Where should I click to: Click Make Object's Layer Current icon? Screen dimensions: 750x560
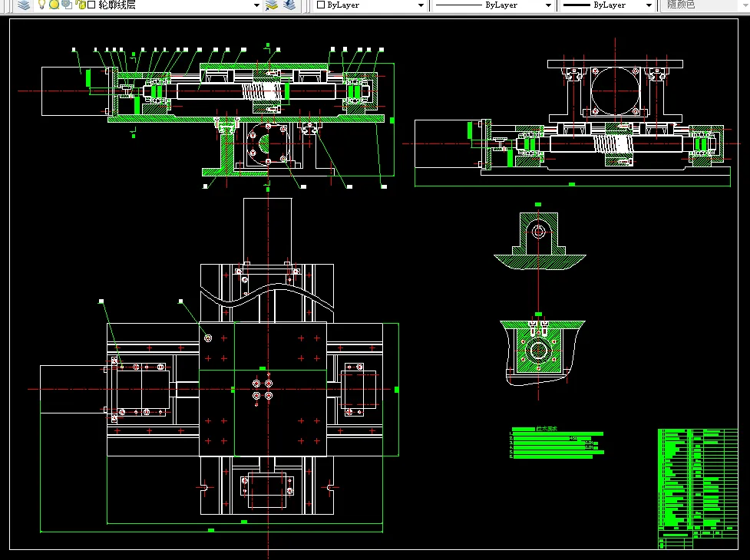(x=272, y=5)
